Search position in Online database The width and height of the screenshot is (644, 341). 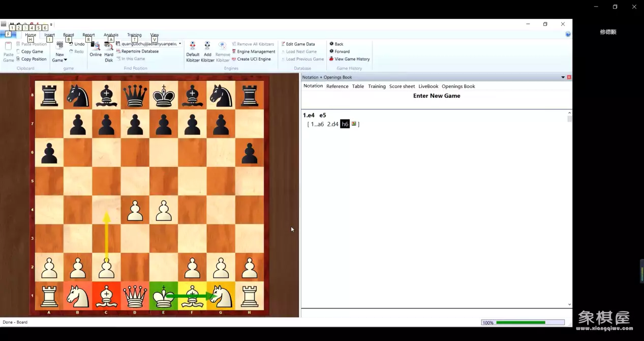[x=96, y=49]
